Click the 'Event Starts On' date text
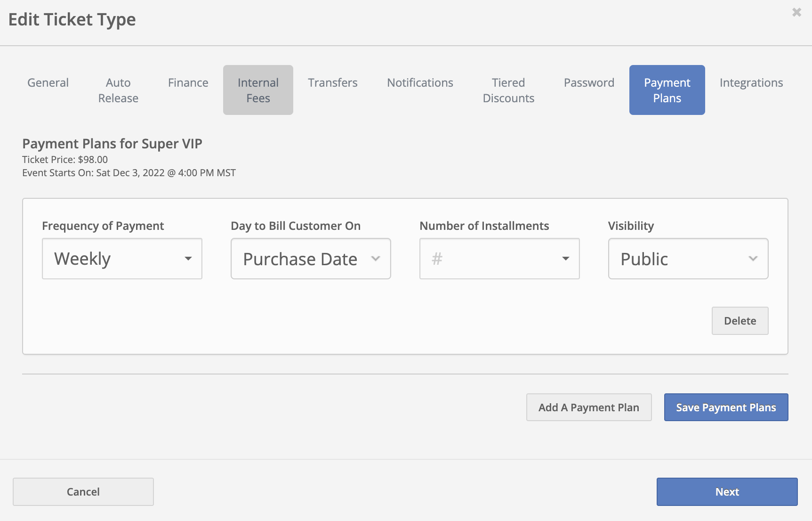This screenshot has width=812, height=521. point(129,173)
